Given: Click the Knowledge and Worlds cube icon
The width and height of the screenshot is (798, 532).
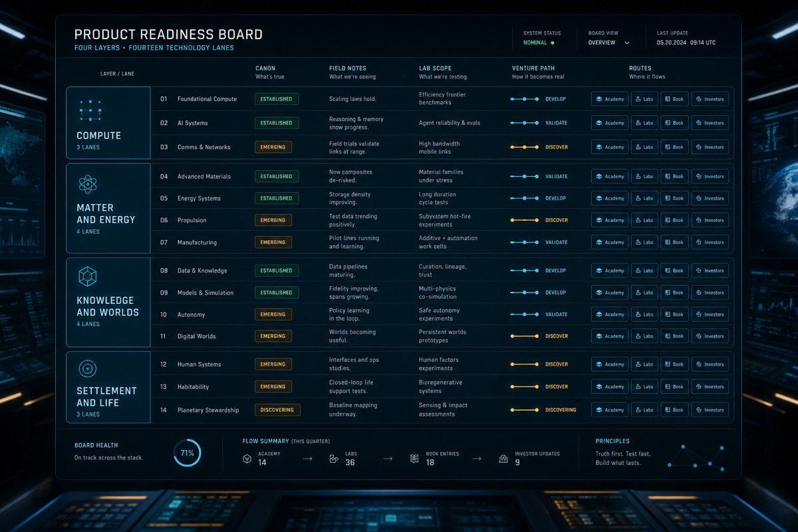Looking at the screenshot, I should pyautogui.click(x=88, y=277).
